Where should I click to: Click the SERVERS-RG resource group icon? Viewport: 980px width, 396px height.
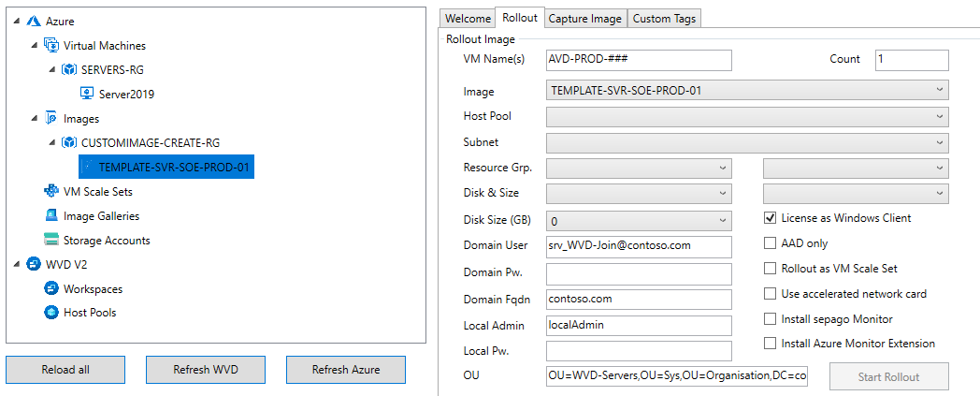click(69, 69)
